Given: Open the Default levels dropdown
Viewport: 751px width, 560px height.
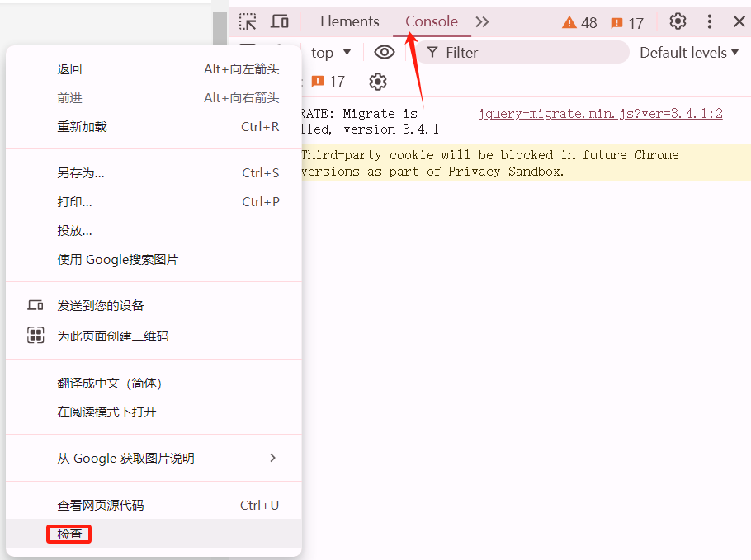Looking at the screenshot, I should (x=689, y=52).
